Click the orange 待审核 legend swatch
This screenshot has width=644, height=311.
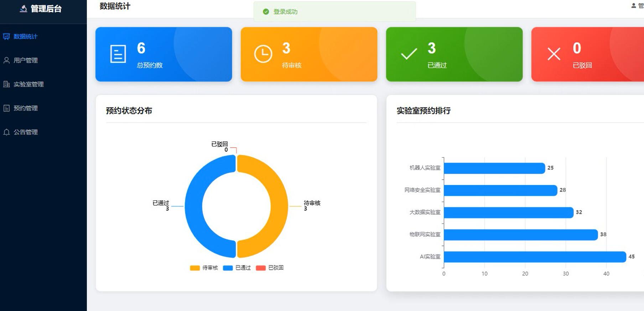click(195, 268)
